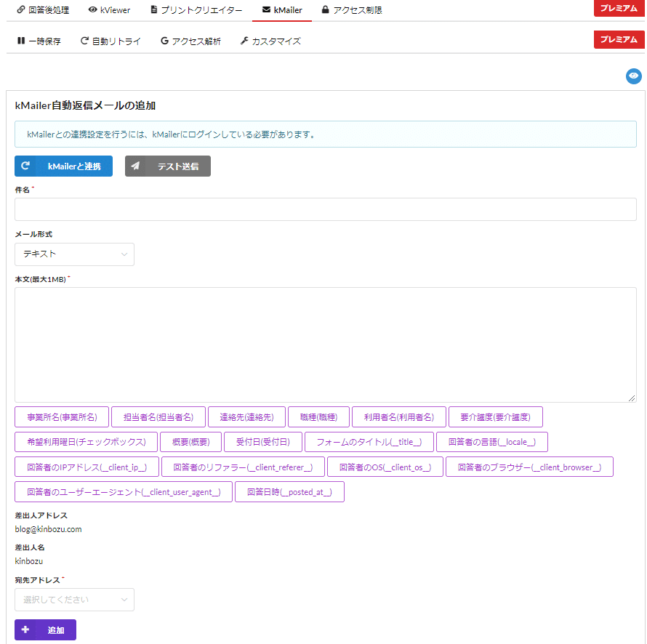
Task: Insert the 回答日時(_posted_at_) tag
Action: coord(289,492)
